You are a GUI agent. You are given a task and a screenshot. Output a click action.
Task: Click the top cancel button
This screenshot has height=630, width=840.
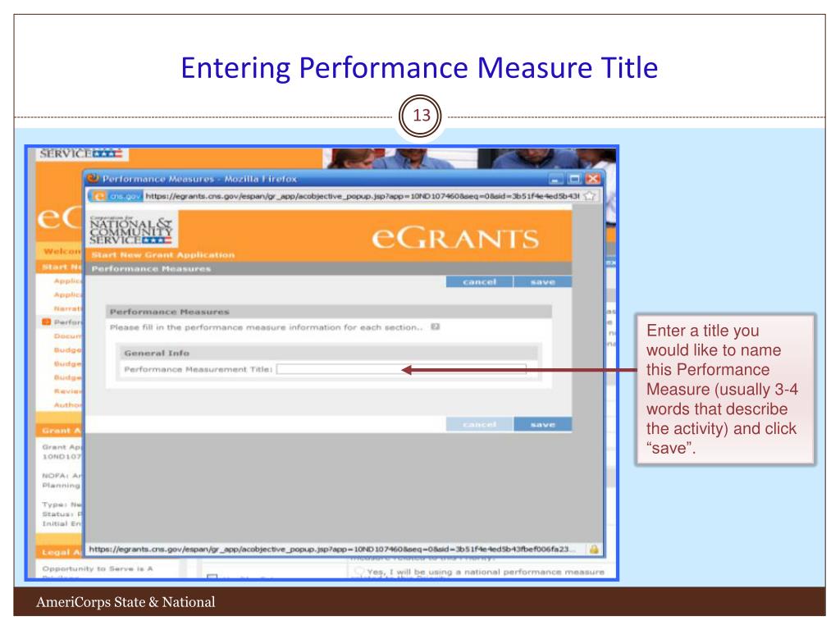click(479, 282)
